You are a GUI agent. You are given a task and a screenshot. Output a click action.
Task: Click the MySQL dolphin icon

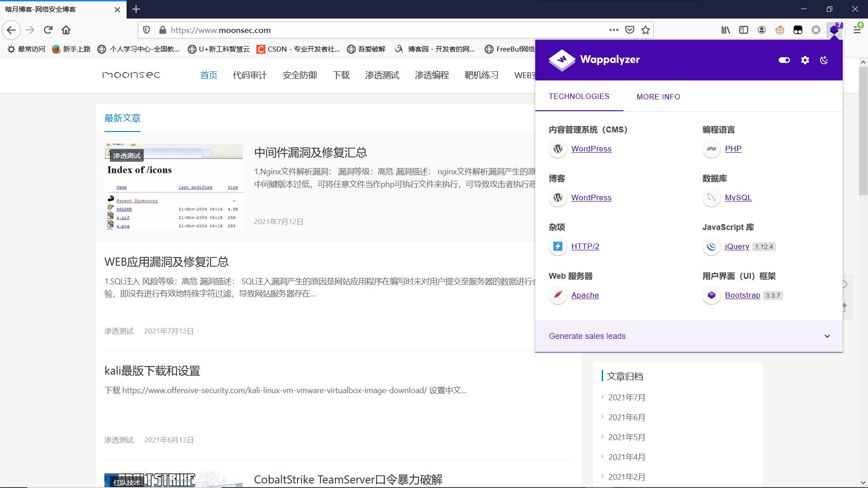coord(712,197)
